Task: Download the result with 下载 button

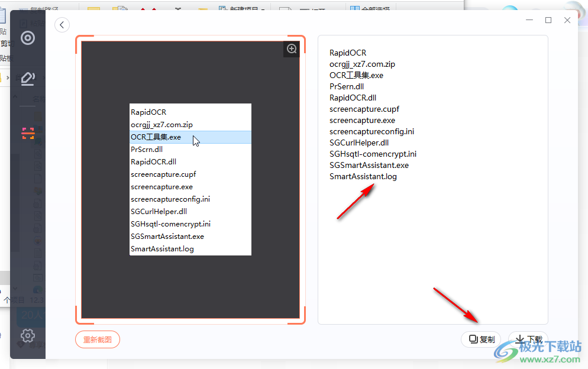Action: (528, 339)
